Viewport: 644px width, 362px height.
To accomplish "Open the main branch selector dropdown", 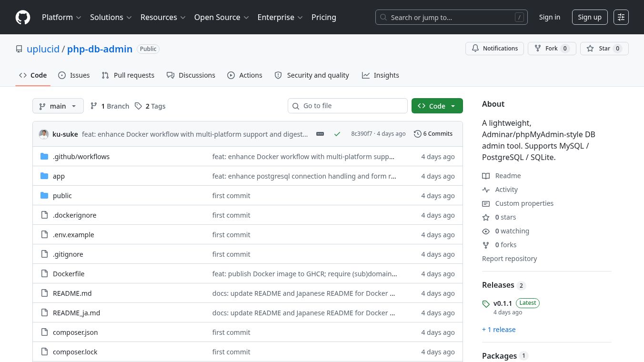I will (x=58, y=106).
